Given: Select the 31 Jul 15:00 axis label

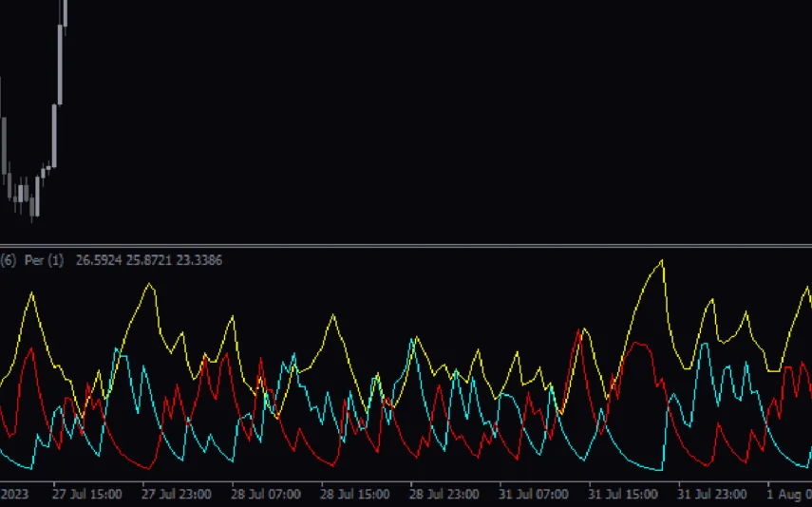Looking at the screenshot, I should coord(622,495).
